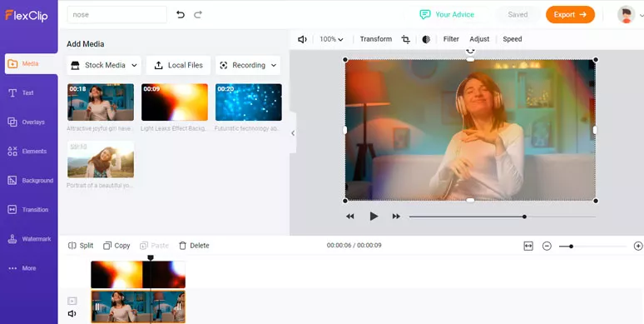Click the orange Export button
The image size is (644, 324).
pos(570,14)
